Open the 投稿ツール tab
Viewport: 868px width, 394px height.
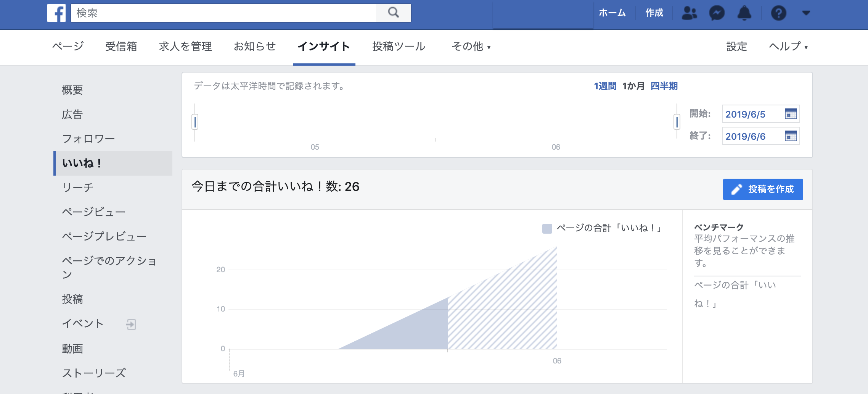click(x=399, y=46)
